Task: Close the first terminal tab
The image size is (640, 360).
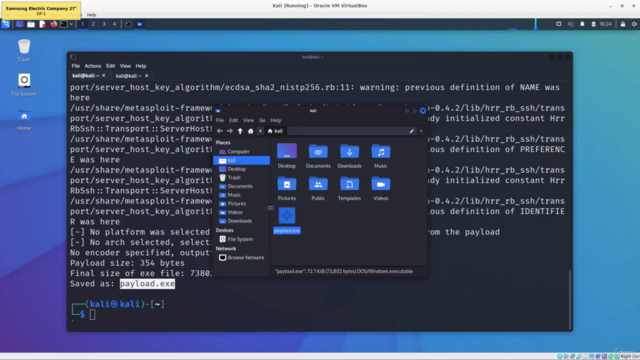Action: pos(104,76)
